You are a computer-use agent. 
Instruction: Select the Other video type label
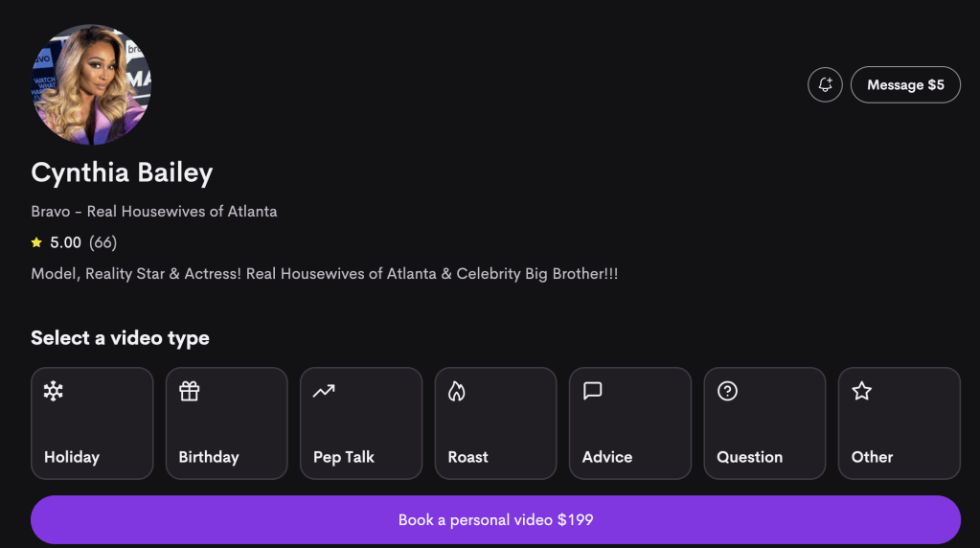point(872,457)
